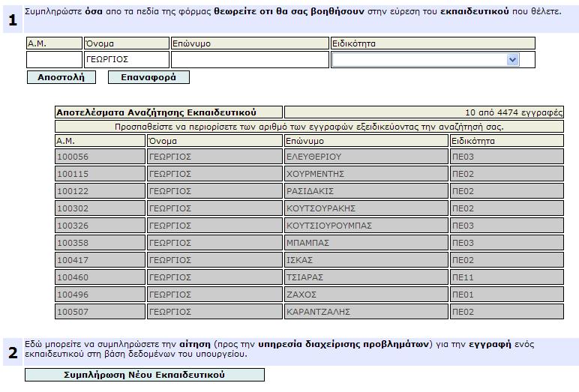The width and height of the screenshot is (579, 392).
Task: Select result row number 100115
Action: pyautogui.click(x=309, y=174)
